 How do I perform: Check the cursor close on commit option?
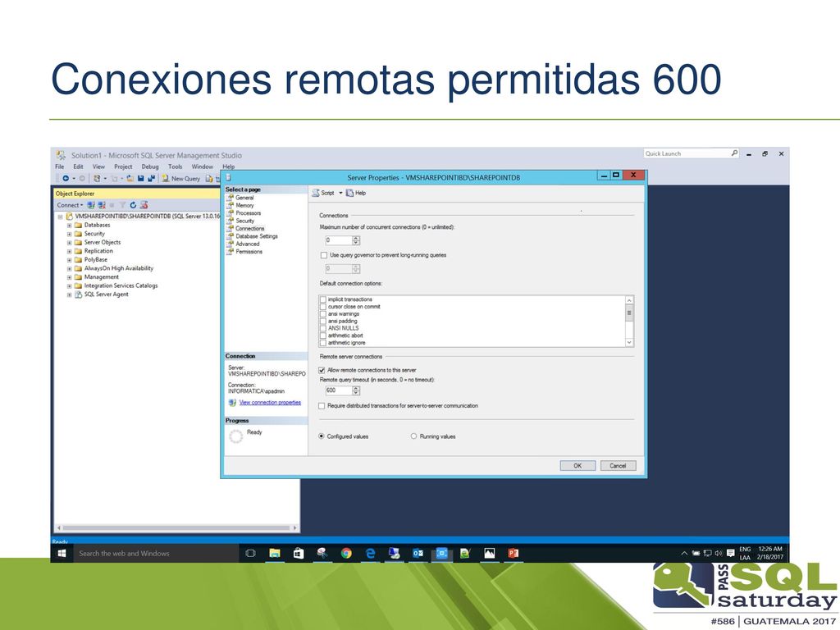tap(323, 307)
